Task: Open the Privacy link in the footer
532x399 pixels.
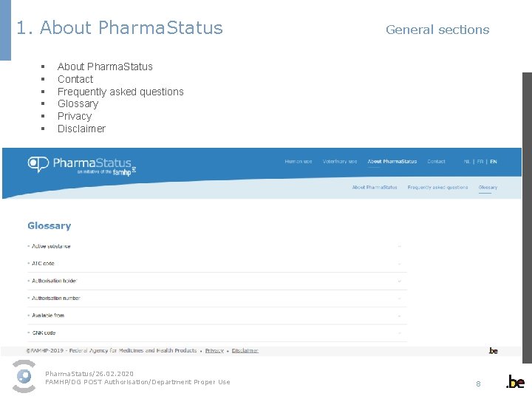Action: pyautogui.click(x=214, y=350)
